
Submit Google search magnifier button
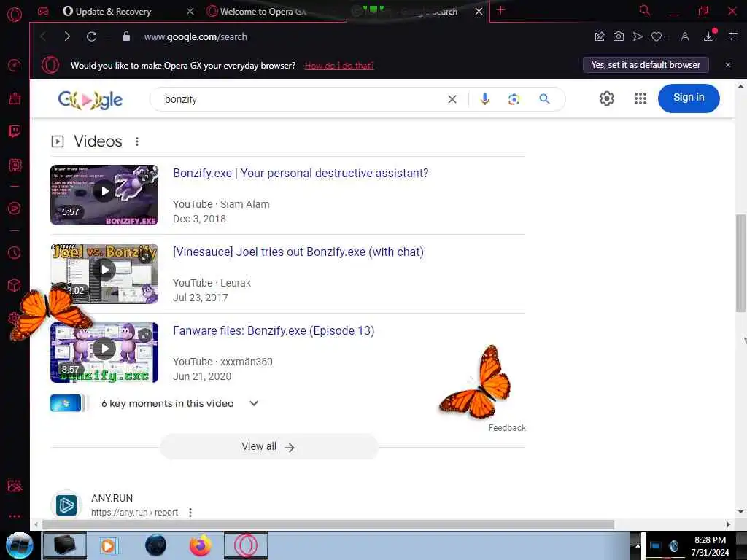[x=544, y=99]
